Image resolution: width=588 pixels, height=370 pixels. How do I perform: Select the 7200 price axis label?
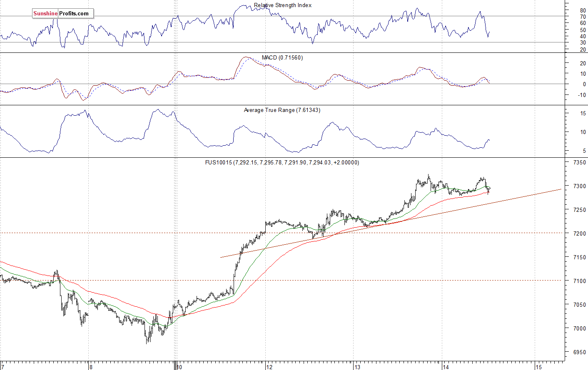[x=579, y=234]
